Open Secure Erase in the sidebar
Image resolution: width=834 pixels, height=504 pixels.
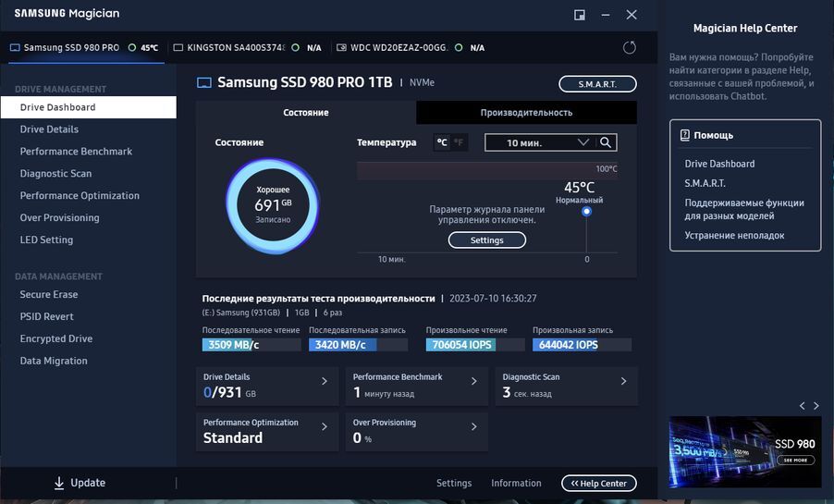[49, 295]
